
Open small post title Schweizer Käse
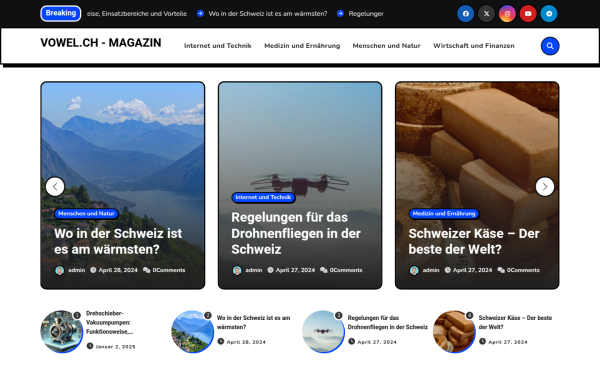[515, 323]
